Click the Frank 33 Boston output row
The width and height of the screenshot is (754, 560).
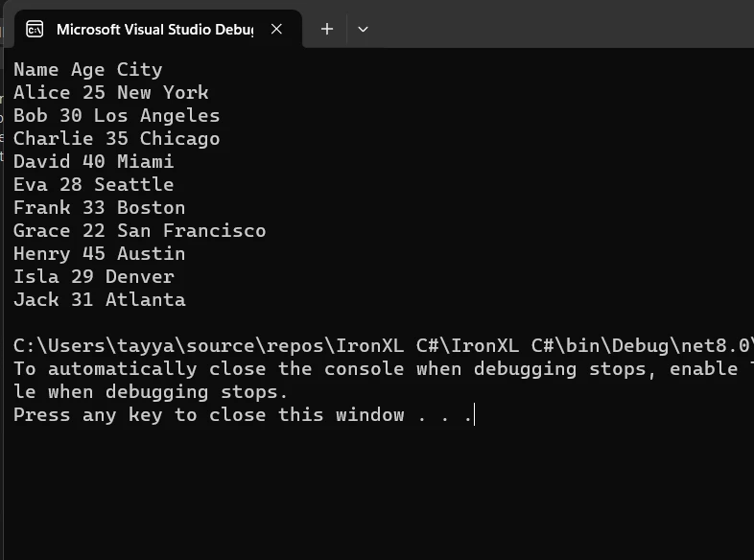point(100,208)
